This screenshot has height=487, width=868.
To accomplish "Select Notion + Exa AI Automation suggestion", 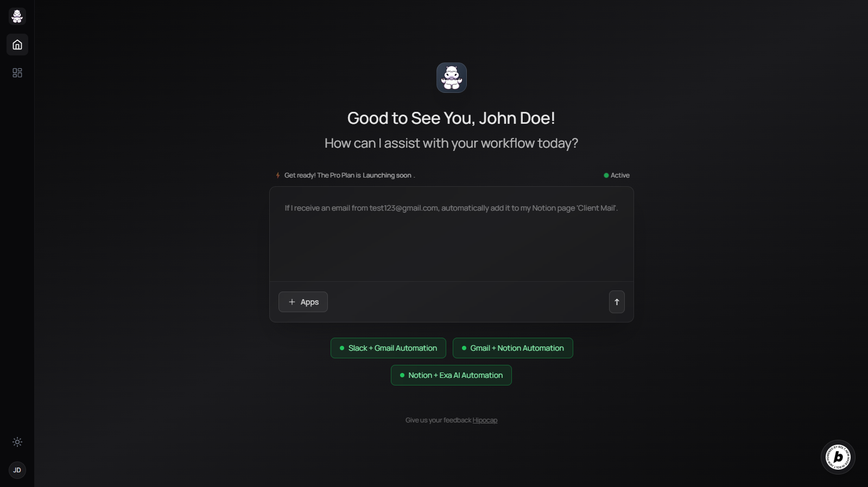I will [x=451, y=375].
